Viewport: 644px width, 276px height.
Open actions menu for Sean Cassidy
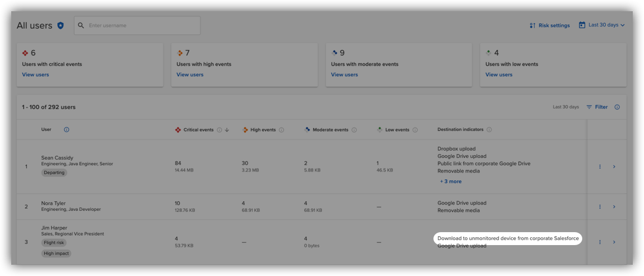(600, 166)
